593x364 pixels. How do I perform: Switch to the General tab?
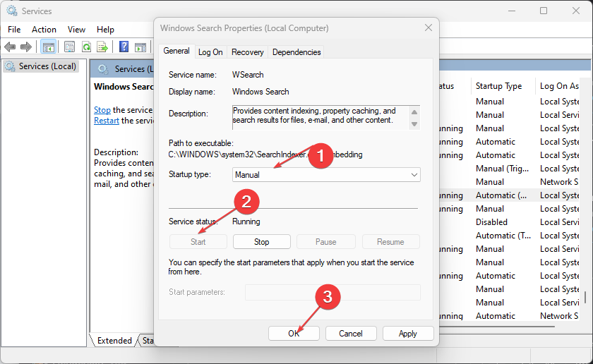(176, 51)
